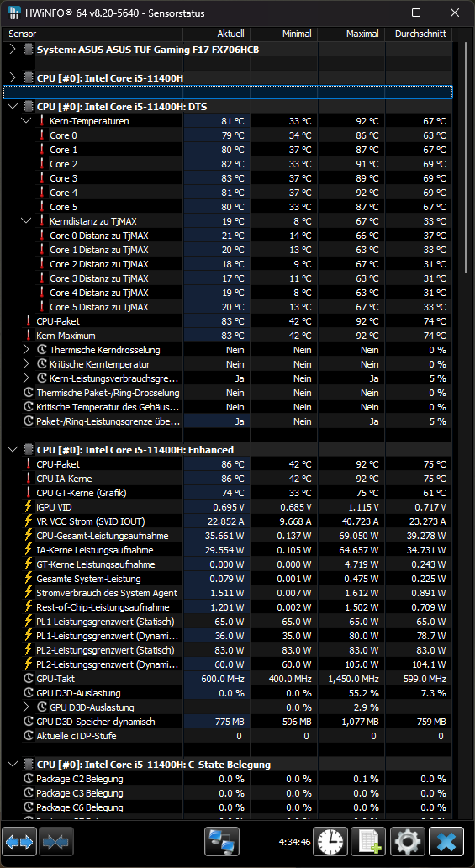Open the network remote monitoring icon
Viewport: 475px width, 868px height.
coord(222,842)
